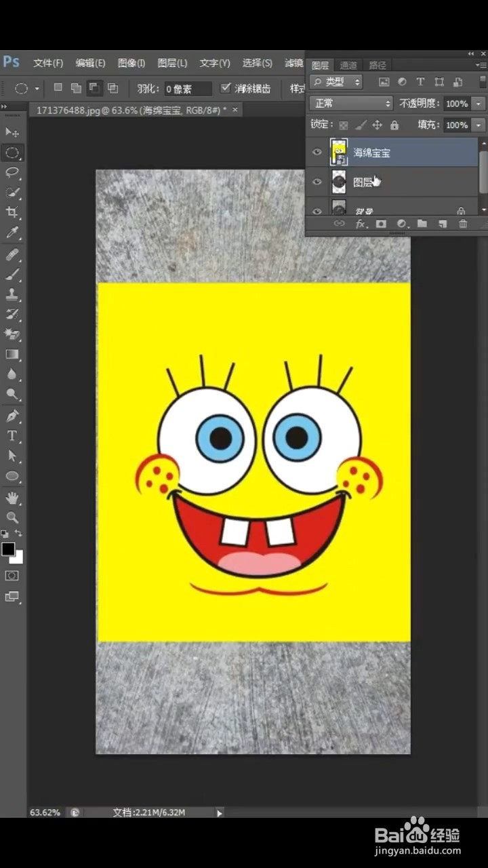Image resolution: width=488 pixels, height=868 pixels.
Task: Hide the 图层 layer
Action: click(x=317, y=182)
